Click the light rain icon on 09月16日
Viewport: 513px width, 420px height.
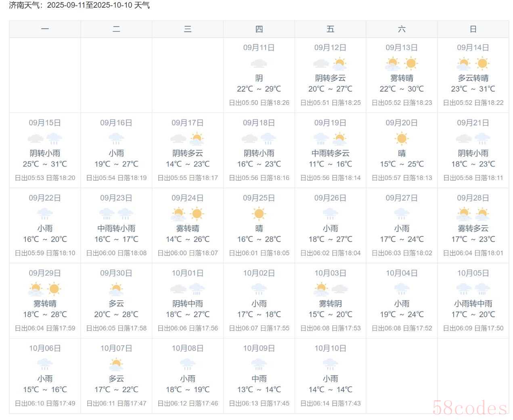(x=116, y=139)
